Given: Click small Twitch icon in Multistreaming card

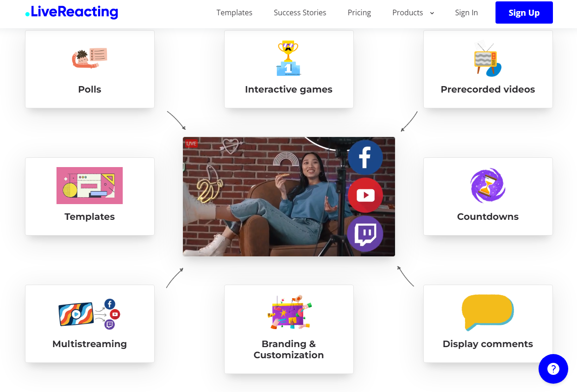Looking at the screenshot, I should coord(110,325).
